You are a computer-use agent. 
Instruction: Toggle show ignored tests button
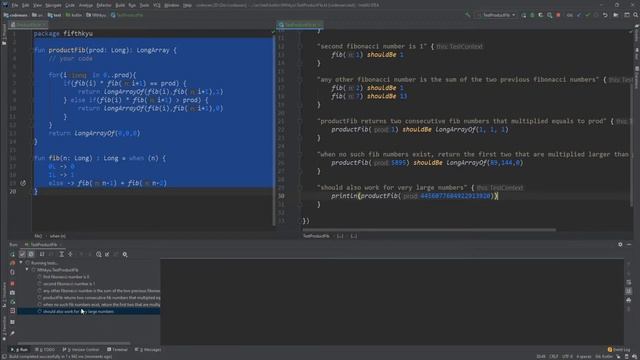pos(31,254)
